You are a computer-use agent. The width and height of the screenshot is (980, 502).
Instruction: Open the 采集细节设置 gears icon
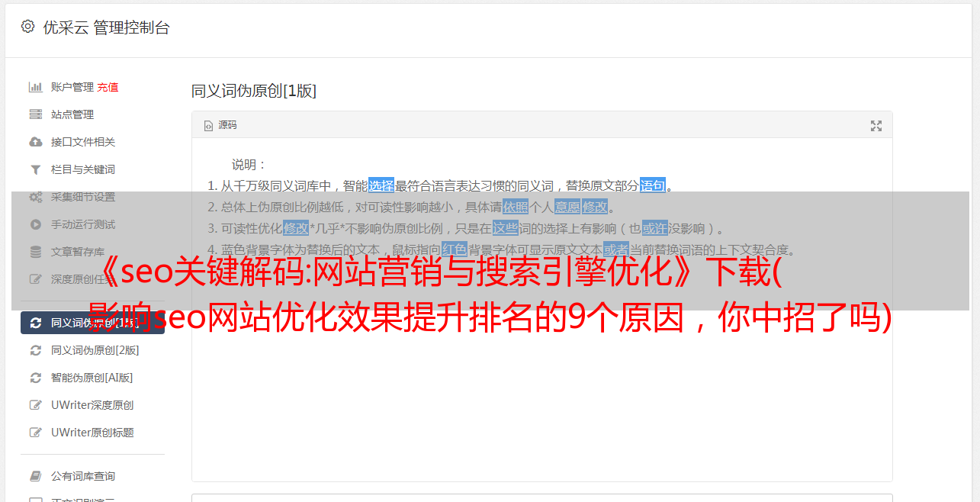pyautogui.click(x=35, y=197)
